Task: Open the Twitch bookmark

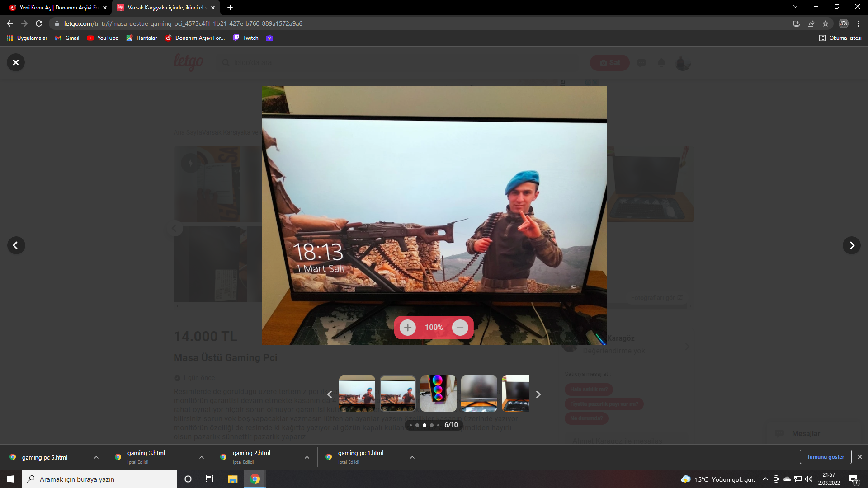Action: coord(246,38)
